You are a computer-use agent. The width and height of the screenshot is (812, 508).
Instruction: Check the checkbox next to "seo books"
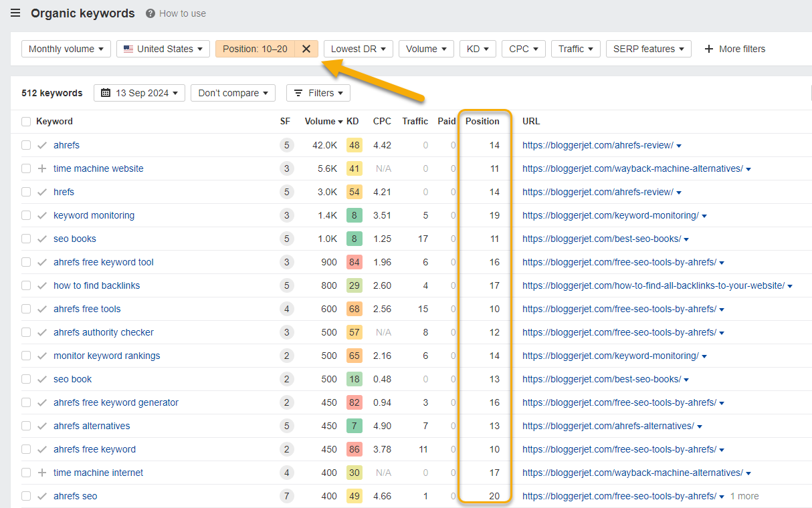pos(25,239)
